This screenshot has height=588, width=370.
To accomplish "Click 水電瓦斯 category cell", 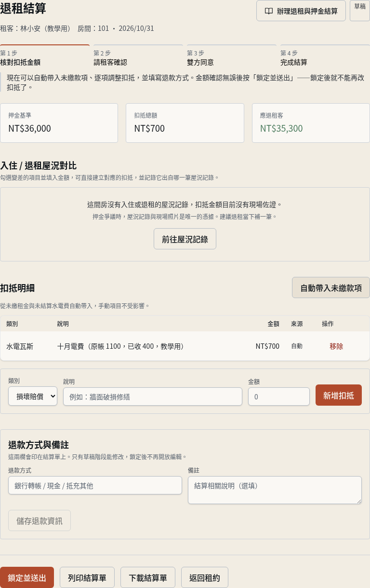I will 20,346.
